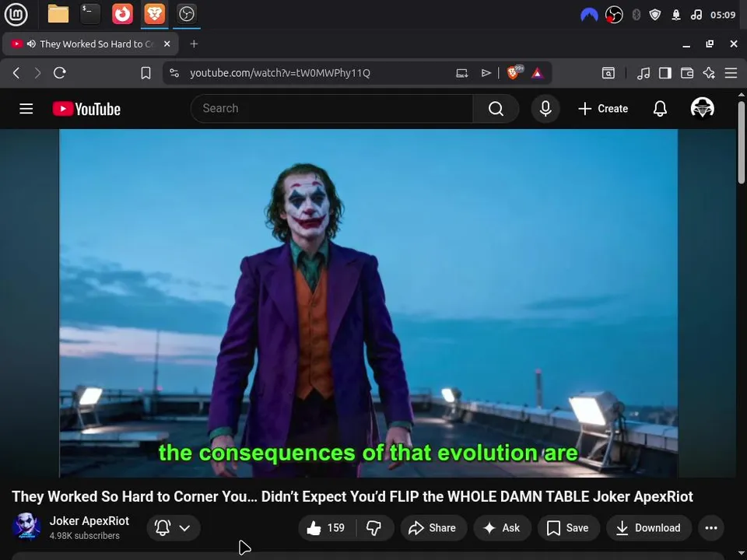Open the Create button menu
Image resolution: width=747 pixels, height=560 pixels.
click(x=603, y=109)
